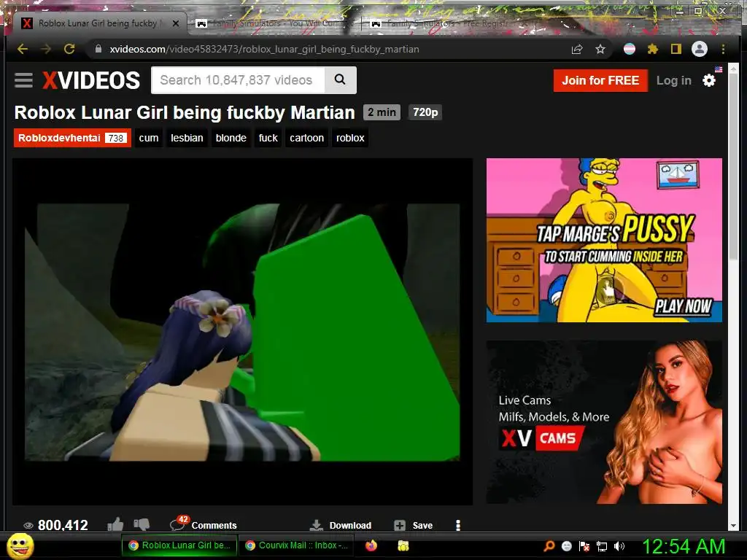
Task: Open the striped circle extension icon
Action: pyautogui.click(x=630, y=49)
